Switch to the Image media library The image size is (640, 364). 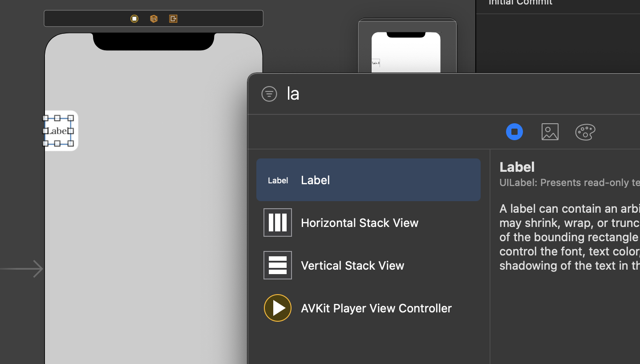tap(550, 132)
